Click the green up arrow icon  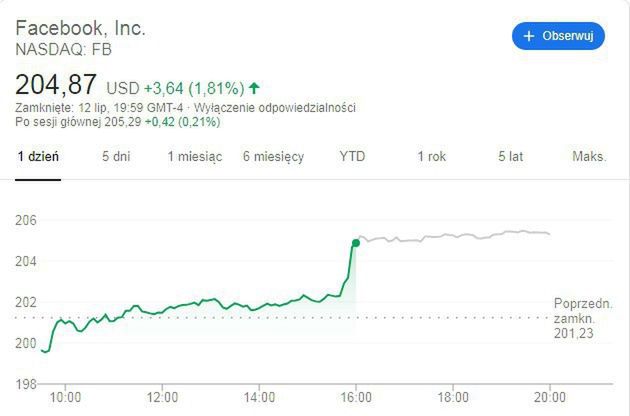point(255,87)
